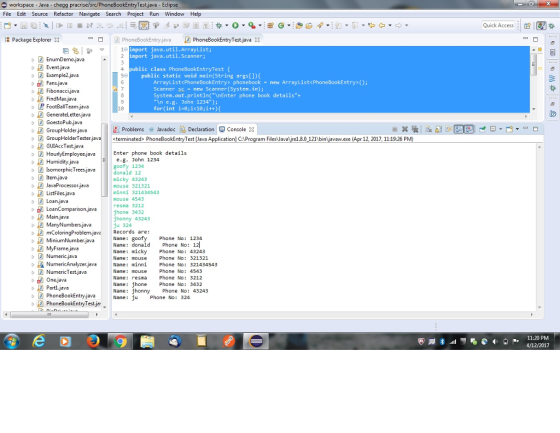Click the Remove Launch icon in Console
This screenshot has height=433, width=560.
(x=405, y=129)
